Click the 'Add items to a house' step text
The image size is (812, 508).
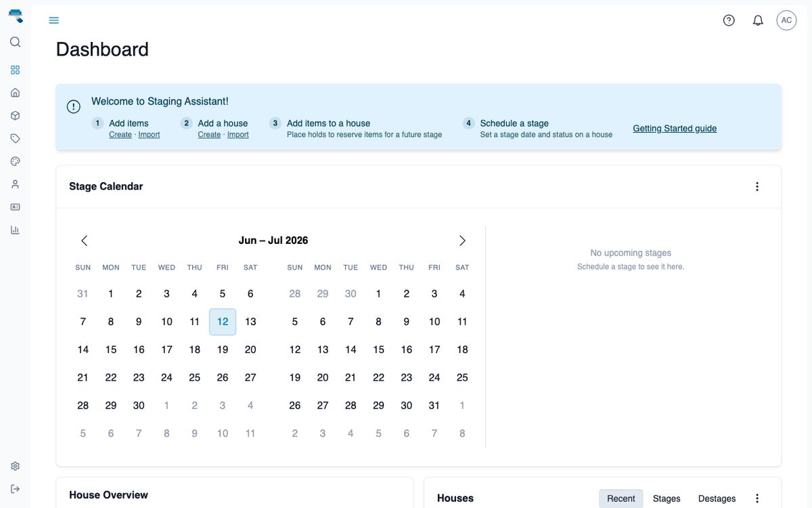coord(328,123)
